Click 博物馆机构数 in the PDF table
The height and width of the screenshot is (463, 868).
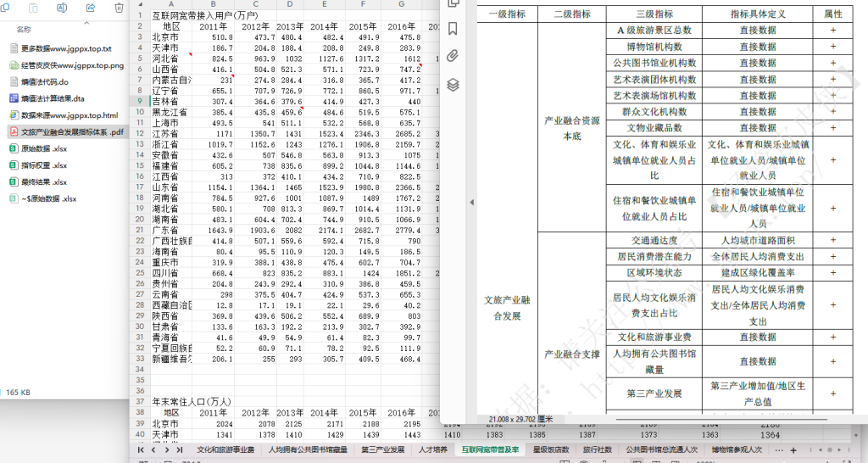(x=654, y=47)
